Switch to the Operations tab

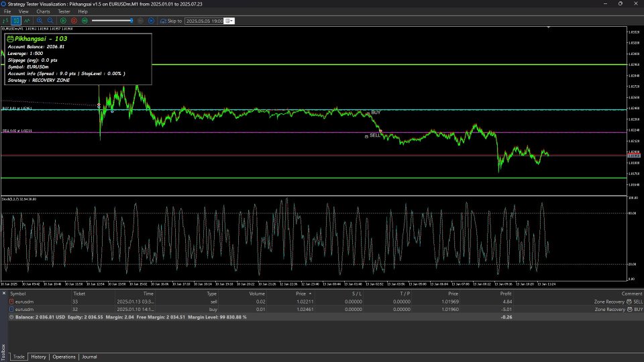coord(64,357)
